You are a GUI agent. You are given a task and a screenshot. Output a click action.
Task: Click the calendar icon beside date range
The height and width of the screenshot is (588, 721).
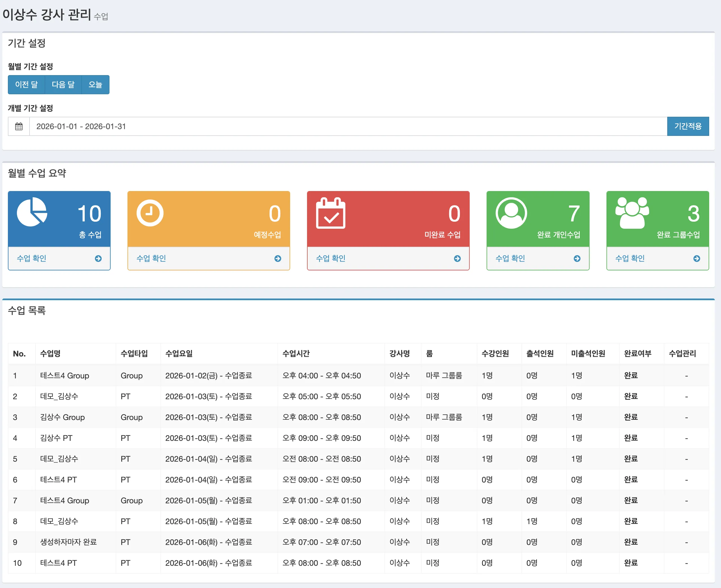(19, 126)
